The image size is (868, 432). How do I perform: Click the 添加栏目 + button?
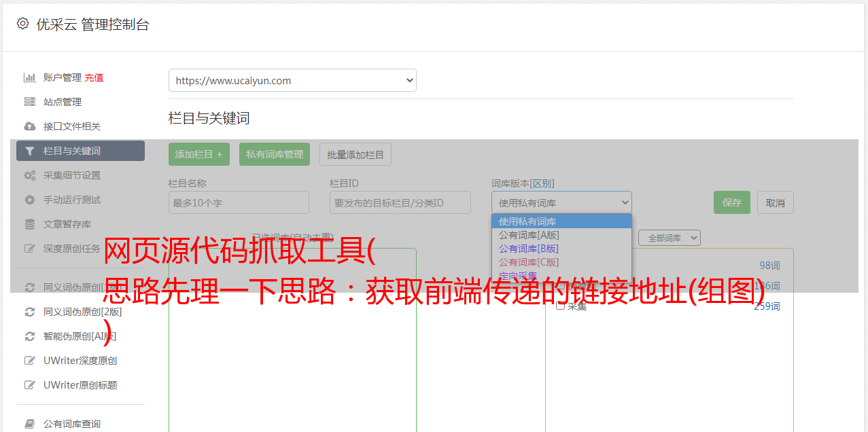click(199, 154)
